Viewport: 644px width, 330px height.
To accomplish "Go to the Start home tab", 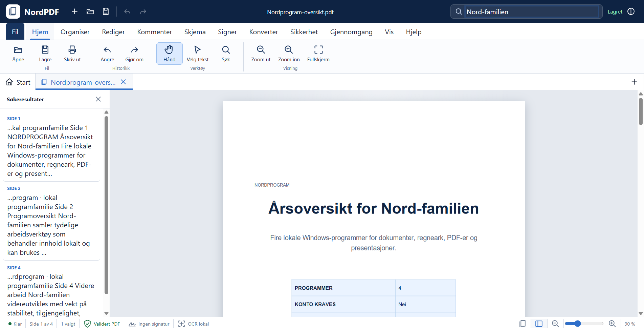I will point(18,82).
